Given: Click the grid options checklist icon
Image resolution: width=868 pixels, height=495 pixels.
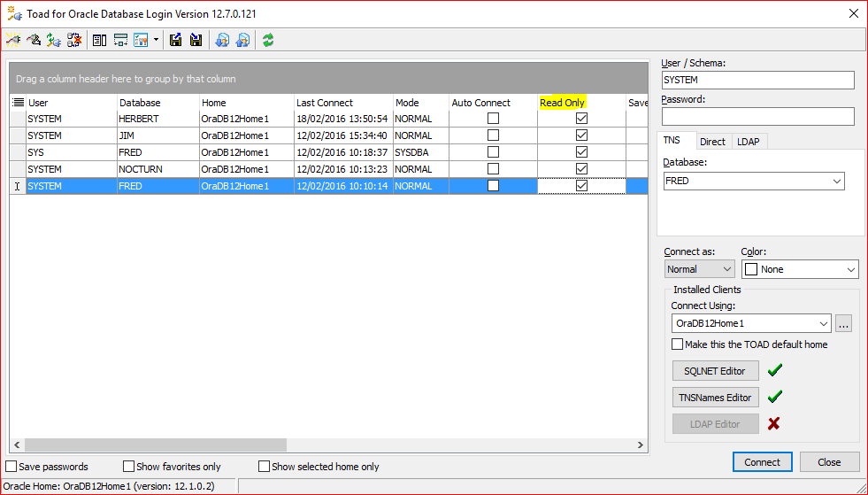Looking at the screenshot, I should click(x=142, y=40).
